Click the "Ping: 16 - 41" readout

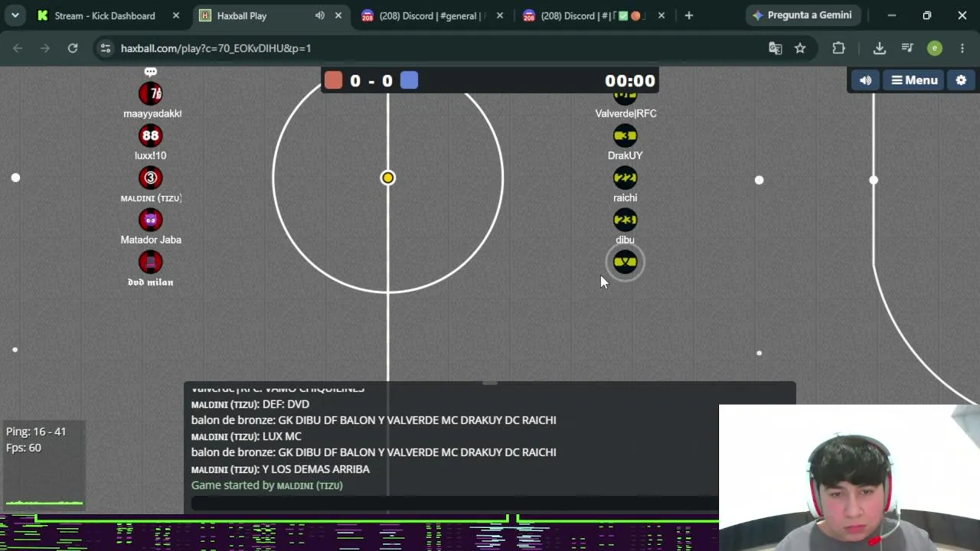point(36,432)
